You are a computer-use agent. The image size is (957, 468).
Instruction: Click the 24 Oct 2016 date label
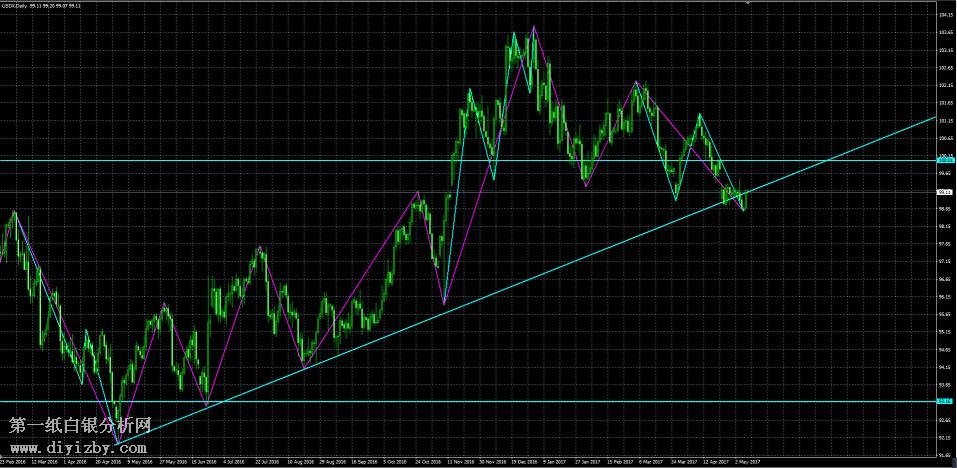pos(428,462)
